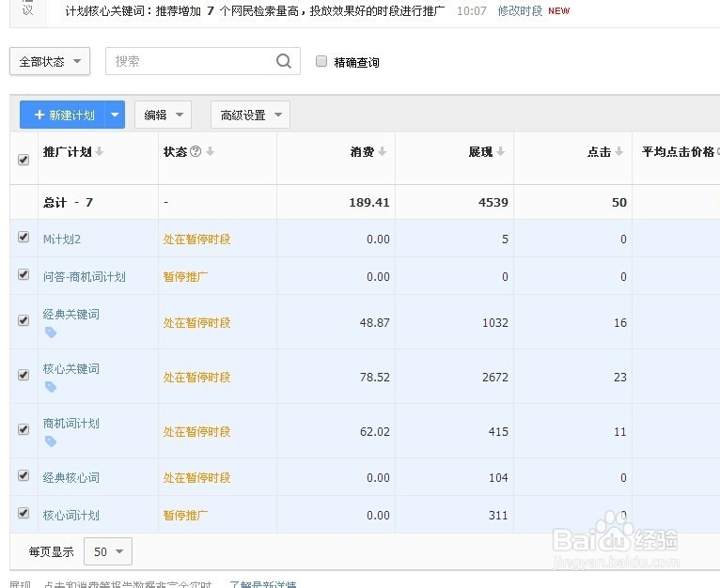
Task: Click the search magnifier icon
Action: coord(283,61)
